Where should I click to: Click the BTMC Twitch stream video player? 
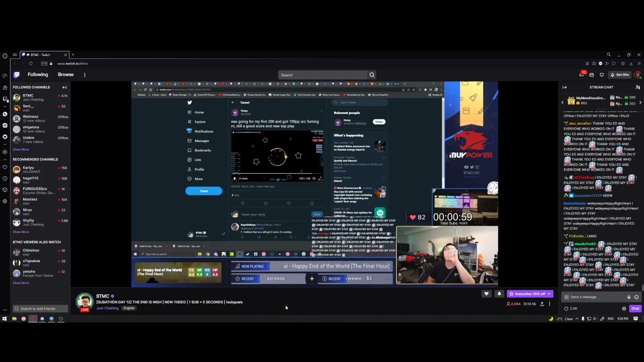click(314, 184)
